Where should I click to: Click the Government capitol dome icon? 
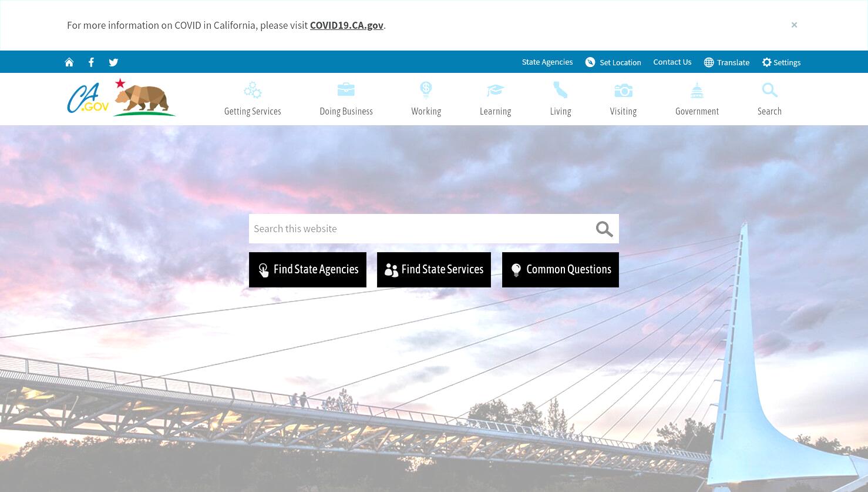697,90
